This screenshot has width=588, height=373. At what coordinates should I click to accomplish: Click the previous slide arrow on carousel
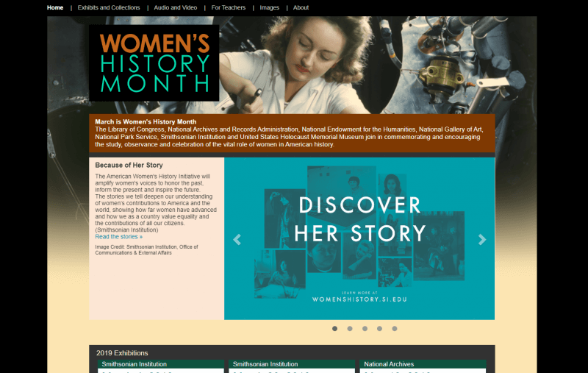[x=237, y=239]
